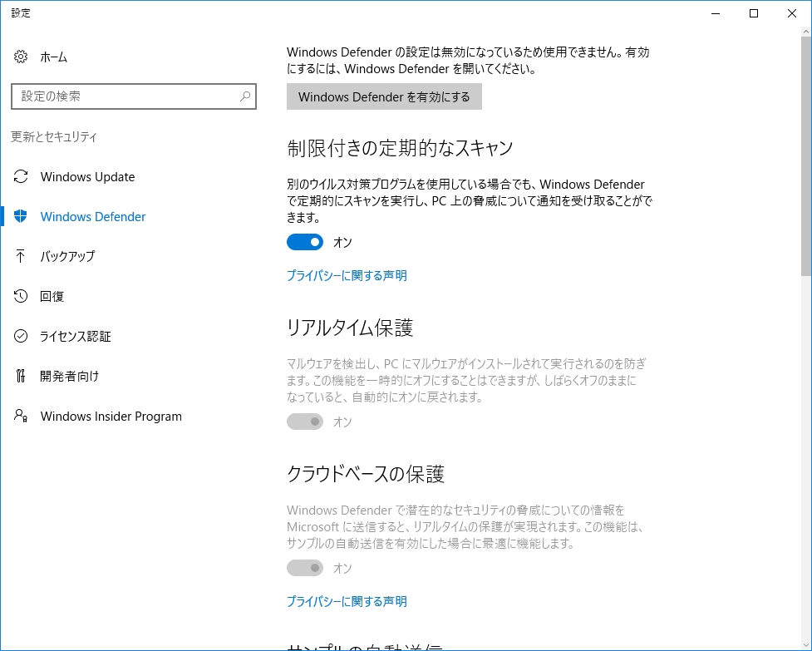Open プライバシーに関する声明 under cloud protection
This screenshot has height=651, width=812.
tap(347, 601)
